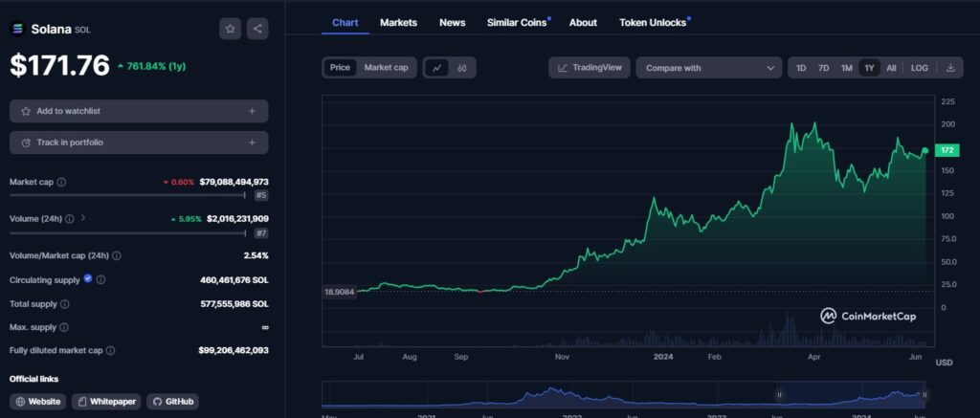The height and width of the screenshot is (418, 980).
Task: Open Max. supply info icon
Action: point(64,327)
